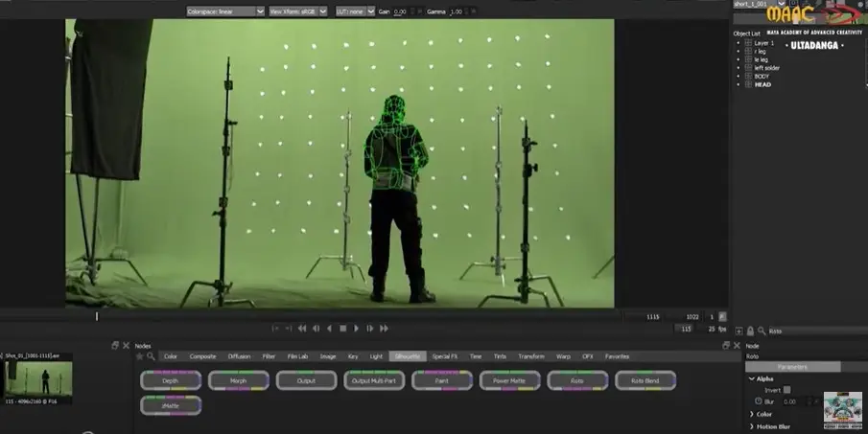Switch to the Filter nodes tab
The width and height of the screenshot is (868, 434).
click(x=270, y=356)
